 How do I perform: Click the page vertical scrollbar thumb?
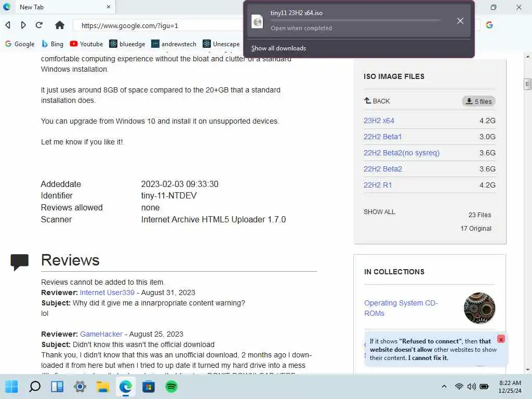tap(527, 84)
